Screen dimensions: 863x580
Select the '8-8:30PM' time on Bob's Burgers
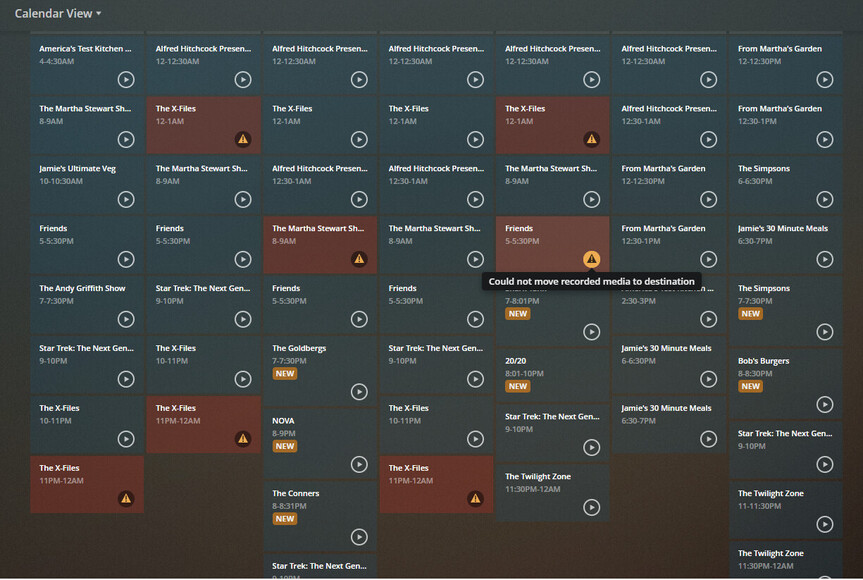(x=755, y=374)
